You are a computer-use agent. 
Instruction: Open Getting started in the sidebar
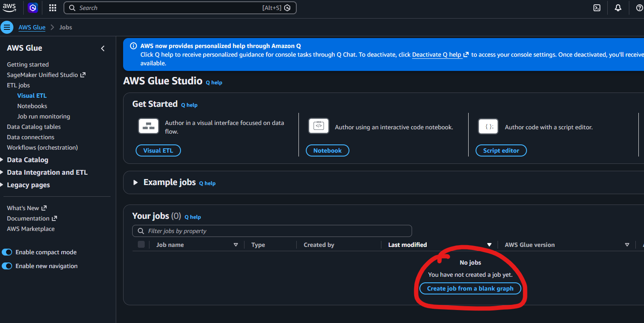(x=28, y=64)
